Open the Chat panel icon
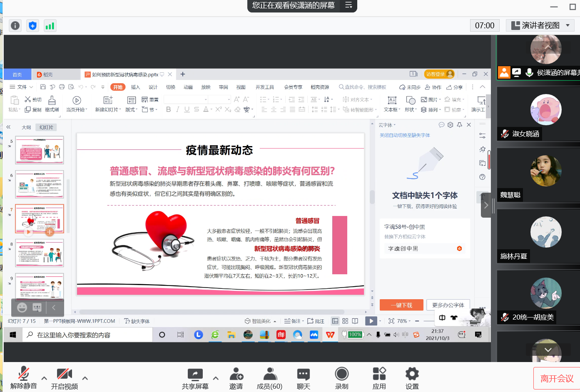This screenshot has width=580, height=392. pyautogui.click(x=303, y=374)
